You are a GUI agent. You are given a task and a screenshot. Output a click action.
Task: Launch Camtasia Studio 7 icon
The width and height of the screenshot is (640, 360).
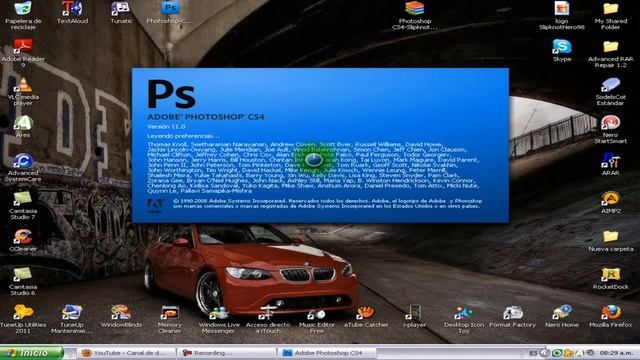click(23, 199)
